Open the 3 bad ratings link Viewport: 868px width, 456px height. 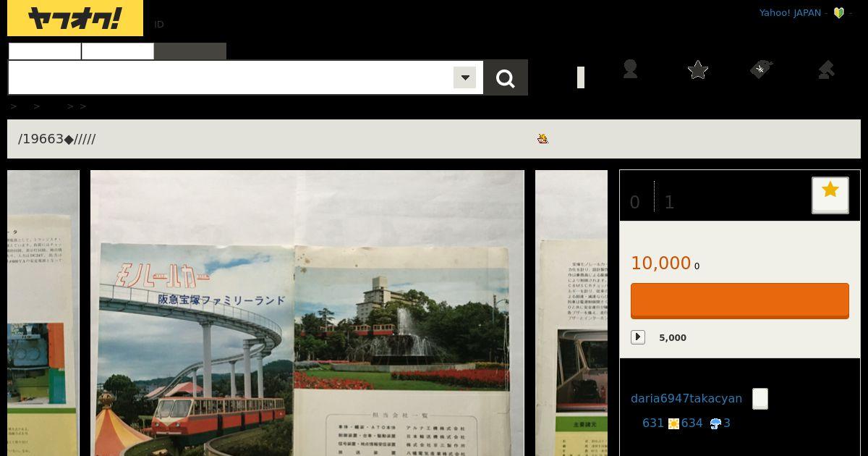(727, 423)
